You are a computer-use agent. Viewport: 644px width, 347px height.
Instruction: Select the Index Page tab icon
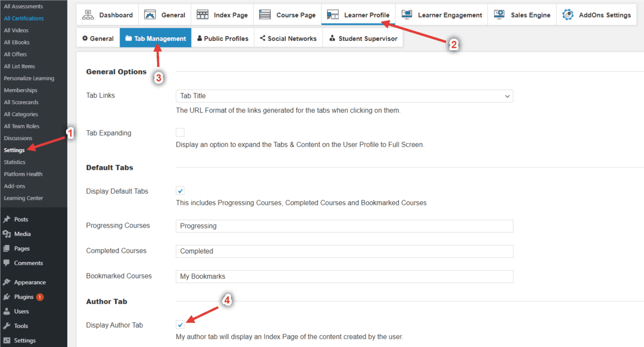pyautogui.click(x=203, y=14)
